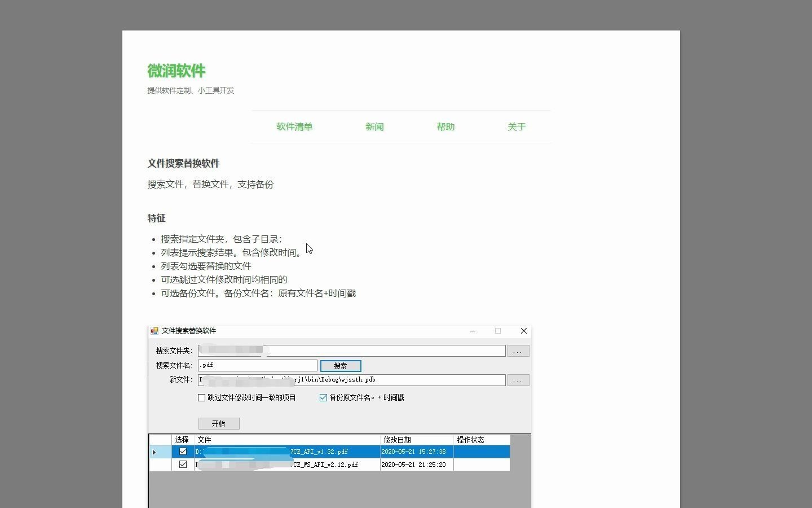Screen dimensions: 812x508
Task: Click the 搜索文件名 field with .pdf
Action: 258,366
